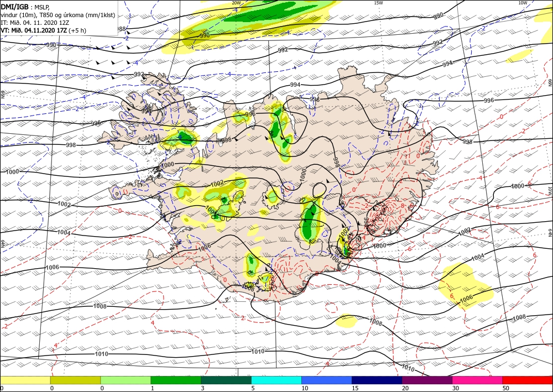Screen dimensions: 553x392
Task: Click the legend scale value "20"
Action: (x=405, y=388)
